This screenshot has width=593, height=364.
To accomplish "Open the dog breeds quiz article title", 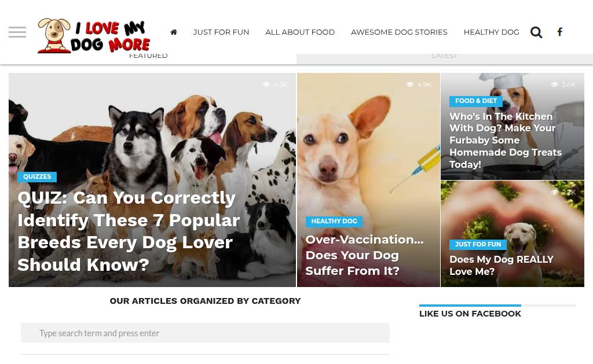I will point(129,231).
